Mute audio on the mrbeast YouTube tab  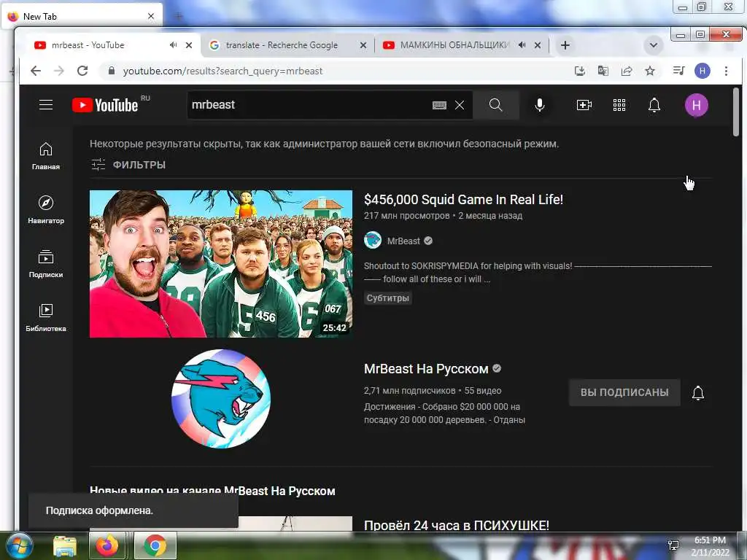173,44
